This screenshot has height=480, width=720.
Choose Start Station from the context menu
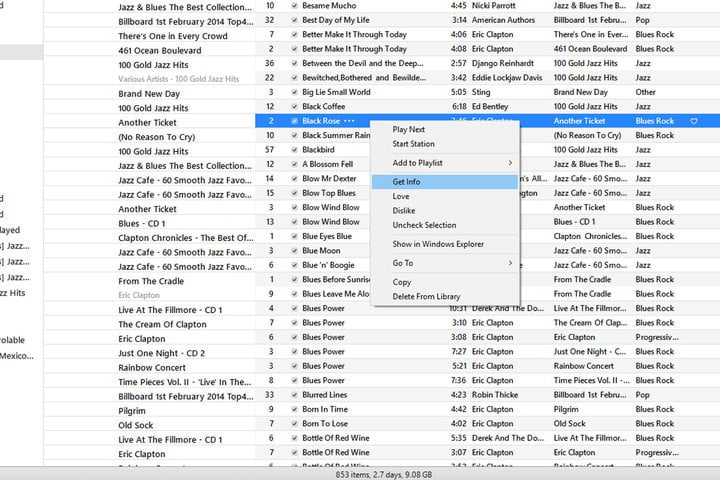(x=413, y=144)
